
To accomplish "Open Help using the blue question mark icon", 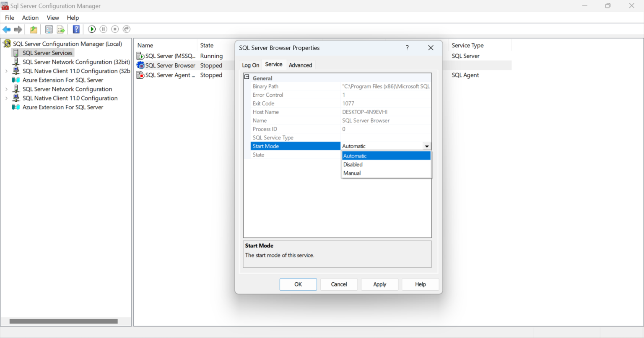I will tap(76, 29).
